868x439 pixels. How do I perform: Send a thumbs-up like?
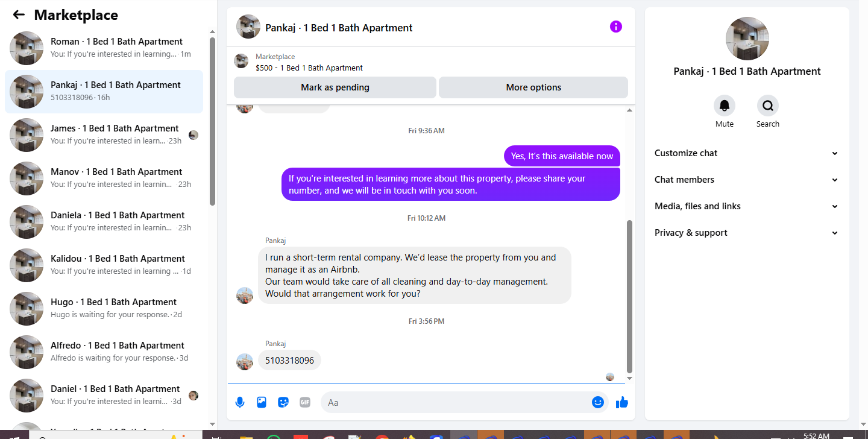pyautogui.click(x=622, y=402)
